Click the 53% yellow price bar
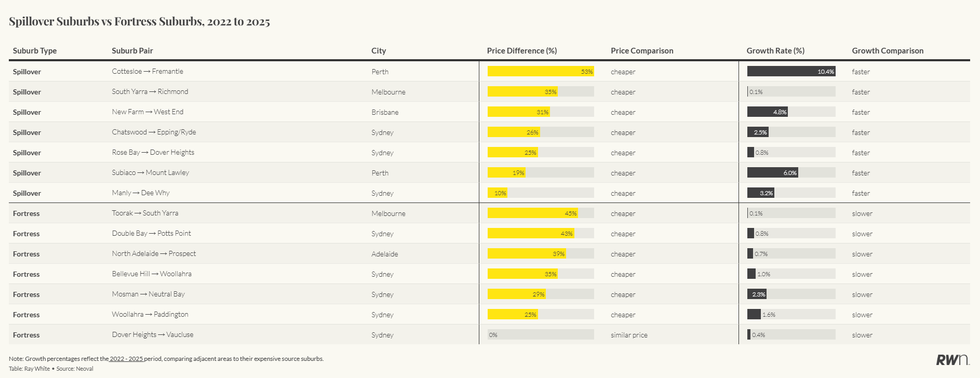980x378 pixels. tap(540, 72)
